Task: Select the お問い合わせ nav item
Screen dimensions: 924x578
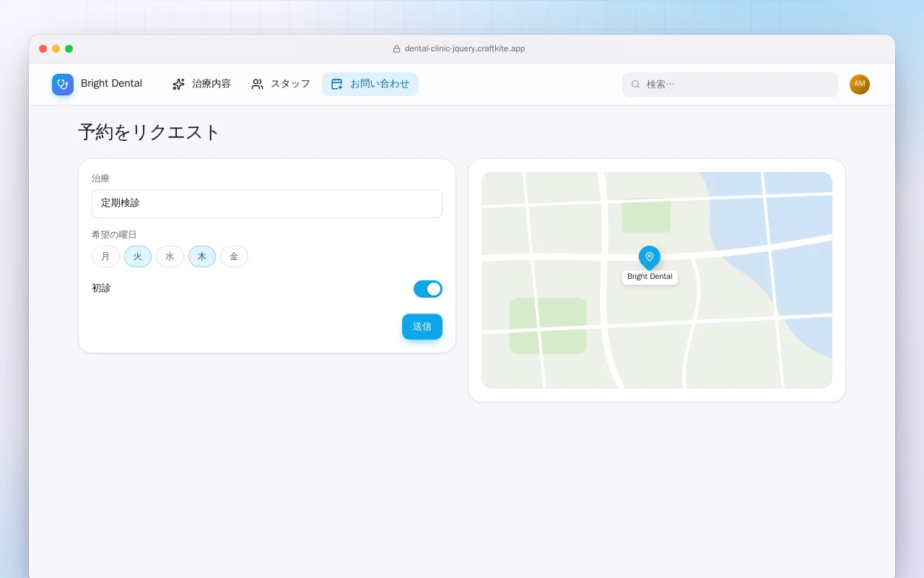Action: click(x=370, y=84)
